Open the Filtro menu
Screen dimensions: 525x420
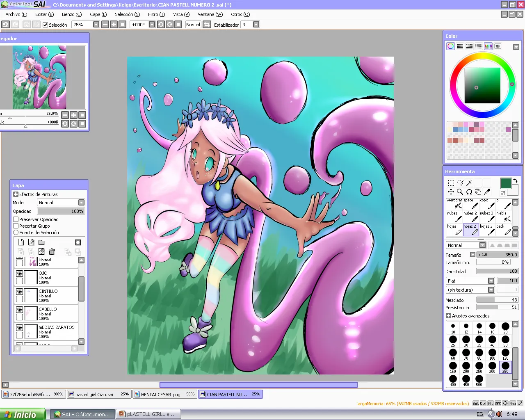pos(156,14)
